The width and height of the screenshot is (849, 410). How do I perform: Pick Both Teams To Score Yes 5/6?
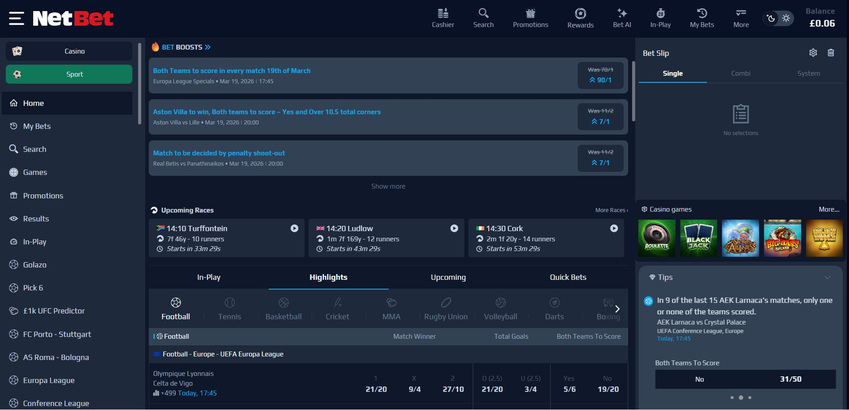[x=569, y=384]
